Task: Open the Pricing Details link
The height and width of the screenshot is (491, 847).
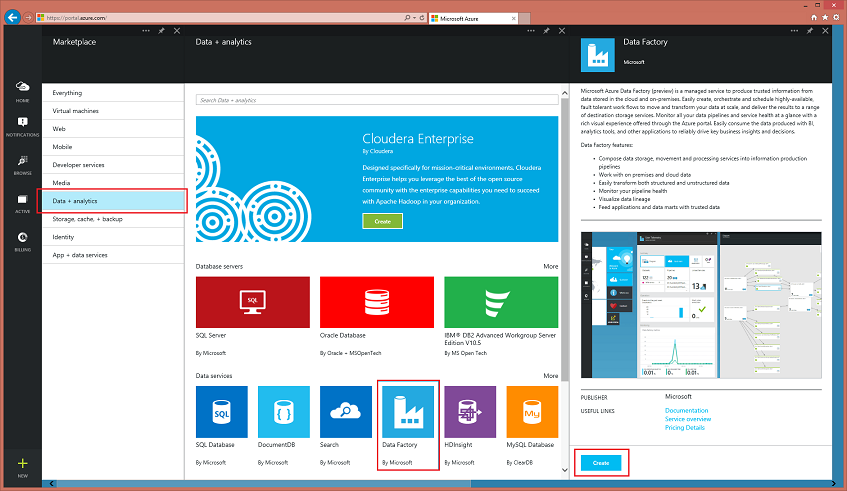Action: coord(684,428)
